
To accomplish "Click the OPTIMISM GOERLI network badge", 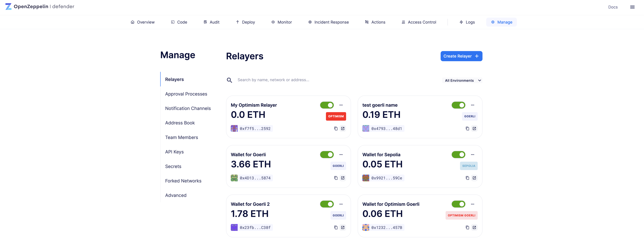I will point(461,215).
